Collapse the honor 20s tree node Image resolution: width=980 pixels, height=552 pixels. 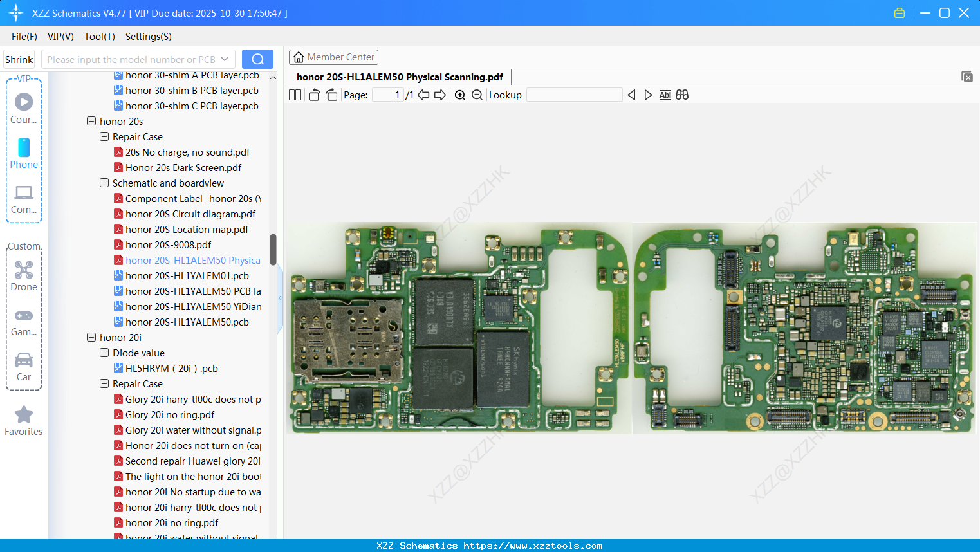pyautogui.click(x=91, y=121)
